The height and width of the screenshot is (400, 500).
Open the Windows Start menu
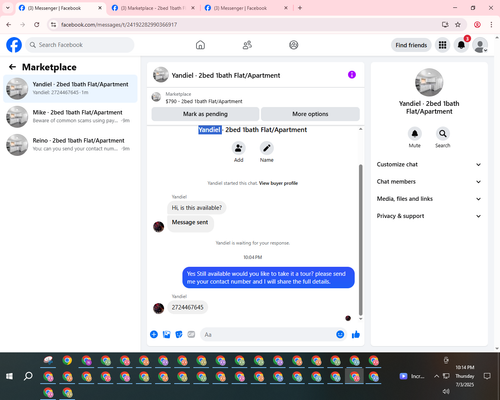(9, 376)
